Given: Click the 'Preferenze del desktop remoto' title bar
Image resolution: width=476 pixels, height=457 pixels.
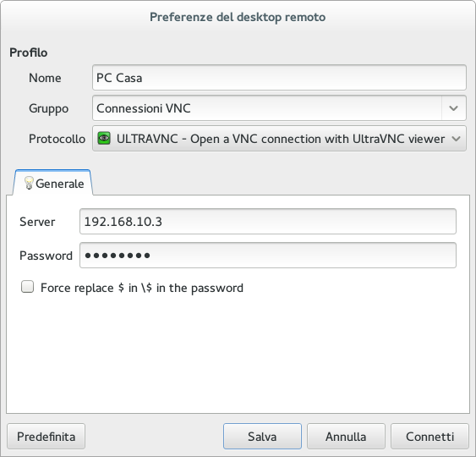Looking at the screenshot, I should [238, 17].
